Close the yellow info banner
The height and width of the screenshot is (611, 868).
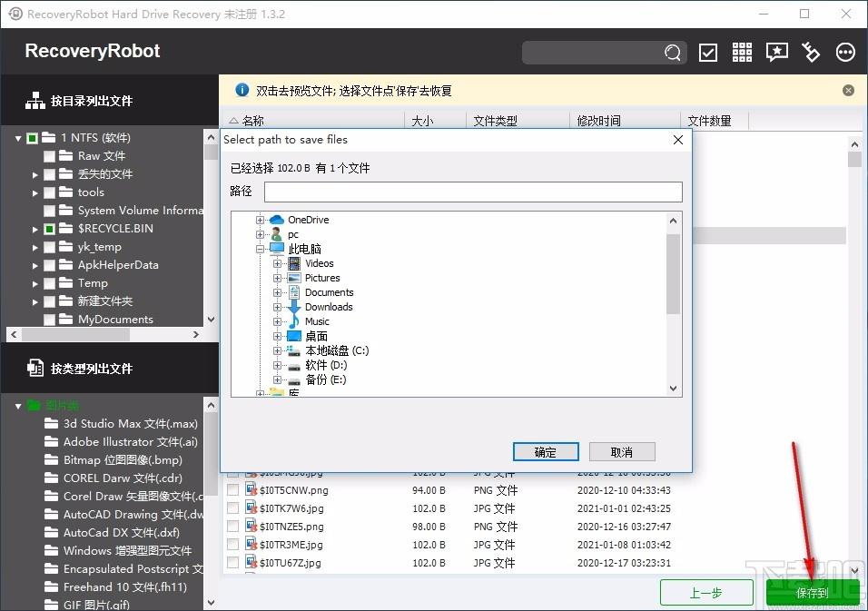(848, 90)
